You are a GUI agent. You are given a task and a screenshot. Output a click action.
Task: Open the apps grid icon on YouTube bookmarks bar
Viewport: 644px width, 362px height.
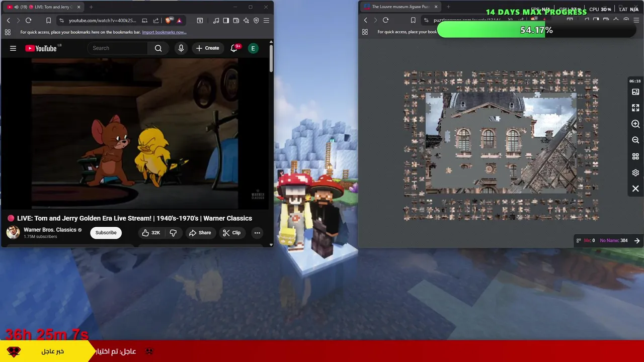click(8, 32)
